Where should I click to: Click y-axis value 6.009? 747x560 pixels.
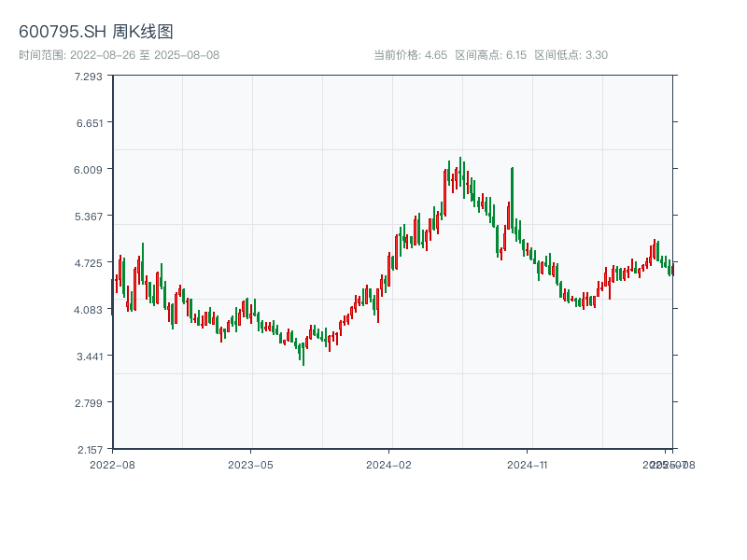click(88, 170)
